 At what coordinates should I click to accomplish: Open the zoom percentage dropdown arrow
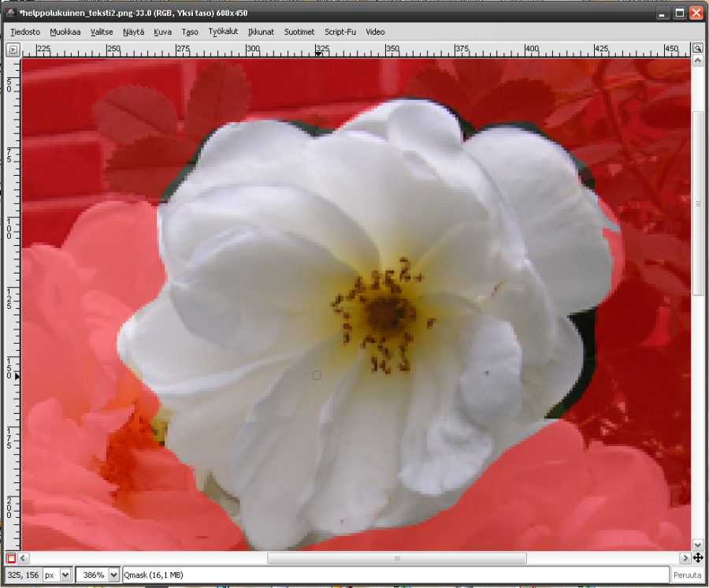coord(114,575)
